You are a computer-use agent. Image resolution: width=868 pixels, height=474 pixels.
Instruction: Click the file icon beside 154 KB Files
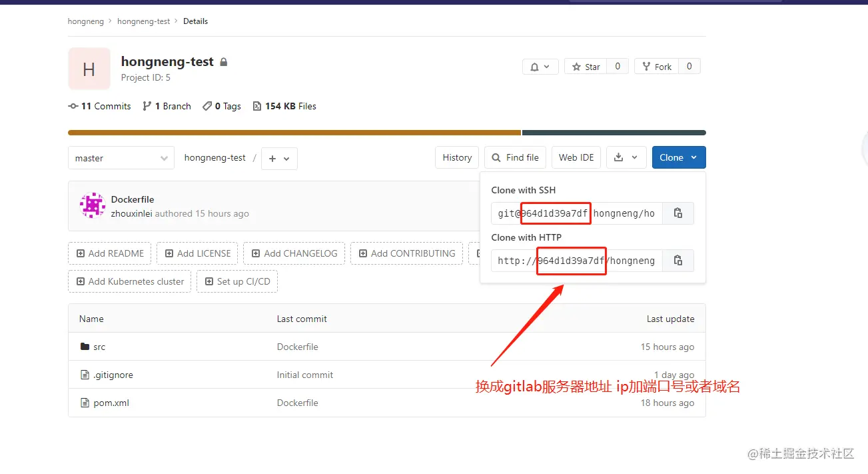click(x=257, y=106)
